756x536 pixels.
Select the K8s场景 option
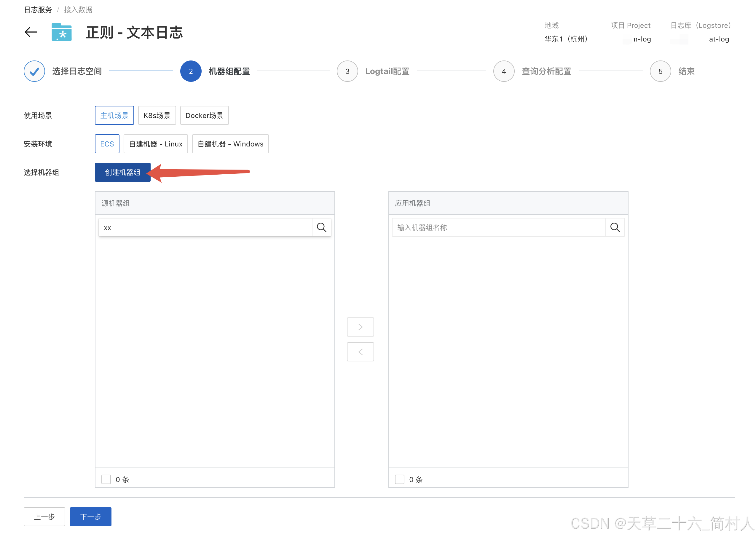[157, 116]
